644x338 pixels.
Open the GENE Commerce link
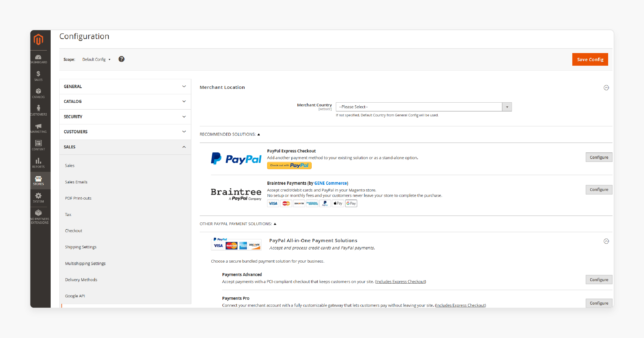[x=330, y=183]
